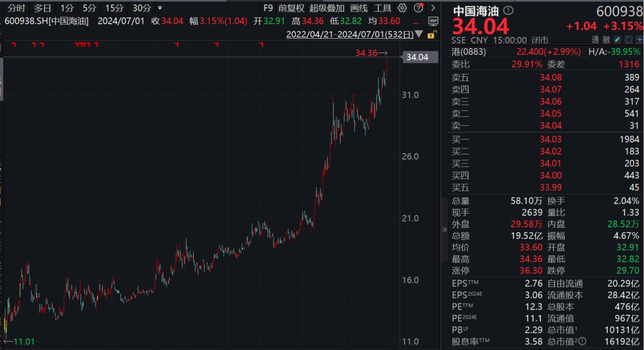This screenshot has width=644, height=350.
Task: Click the 外盘 29.58万 value
Action: [x=527, y=224]
